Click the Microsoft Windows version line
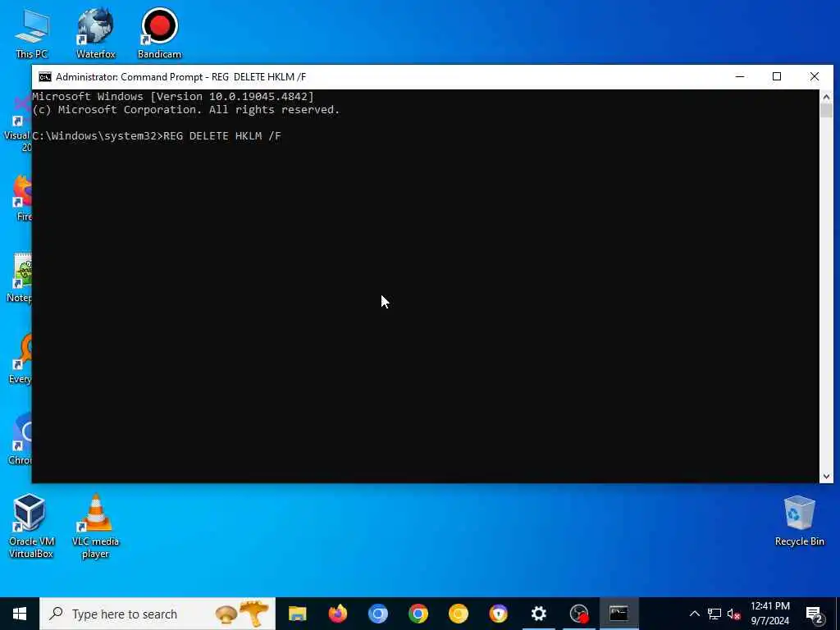This screenshot has width=840, height=630. pos(173,97)
